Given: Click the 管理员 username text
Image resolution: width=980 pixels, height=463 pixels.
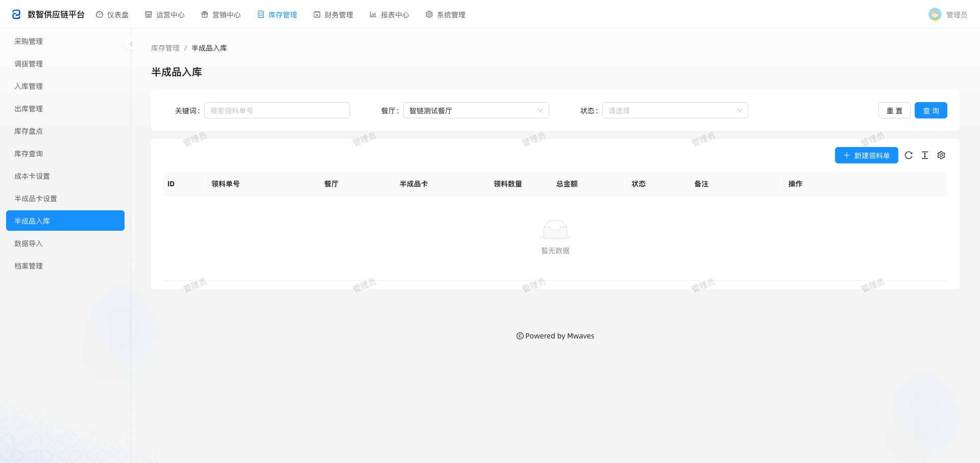Looking at the screenshot, I should pyautogui.click(x=957, y=15).
